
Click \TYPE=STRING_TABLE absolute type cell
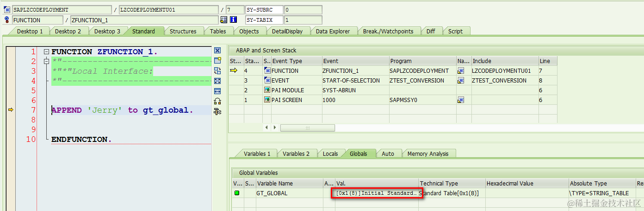click(x=602, y=193)
